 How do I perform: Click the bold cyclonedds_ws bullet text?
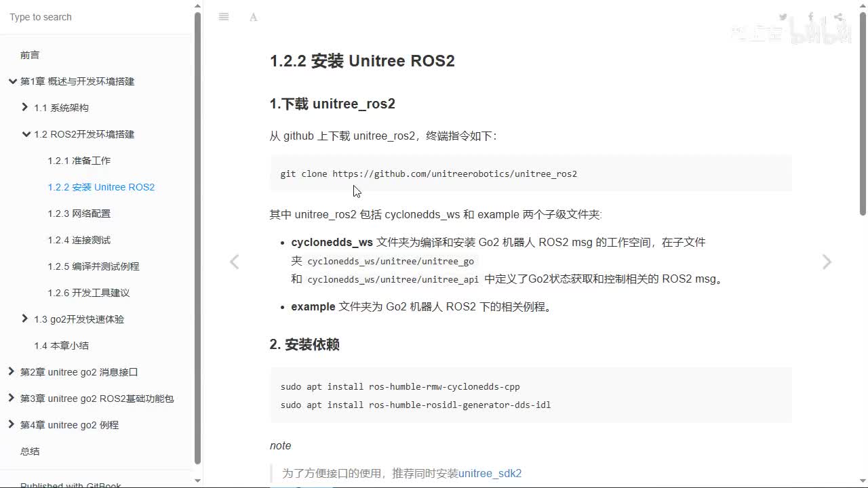[332, 242]
